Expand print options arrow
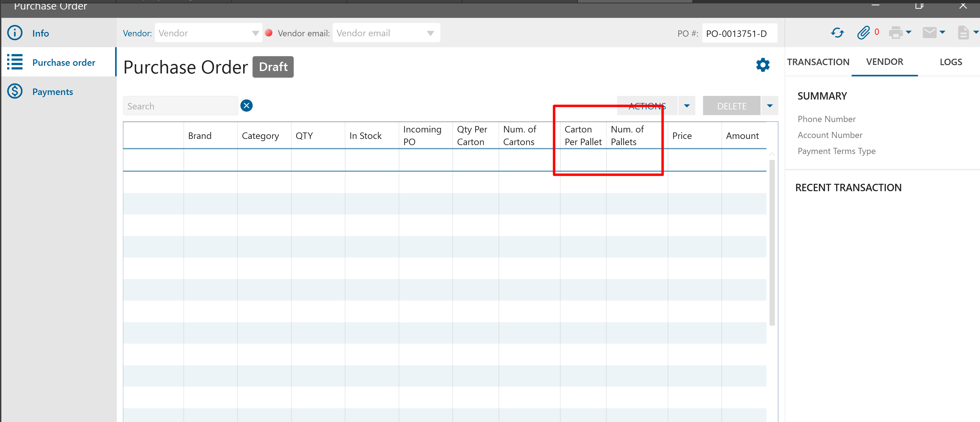980x422 pixels. 909,33
